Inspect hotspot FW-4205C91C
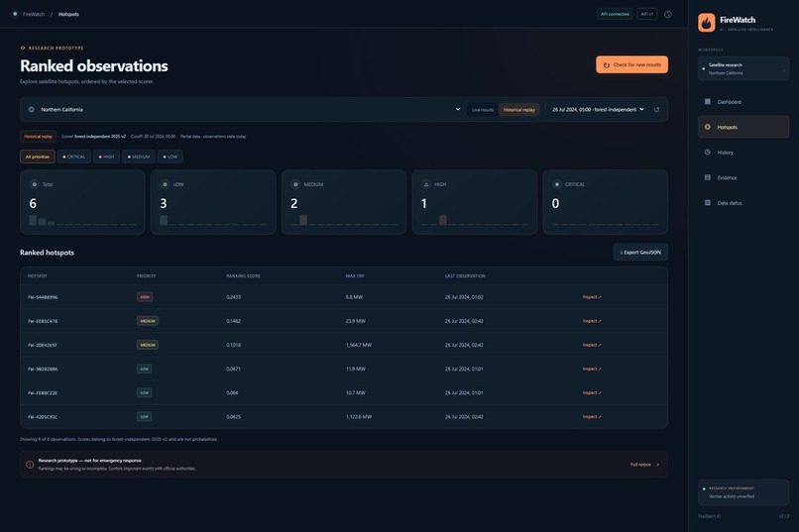This screenshot has width=799, height=532. click(592, 416)
